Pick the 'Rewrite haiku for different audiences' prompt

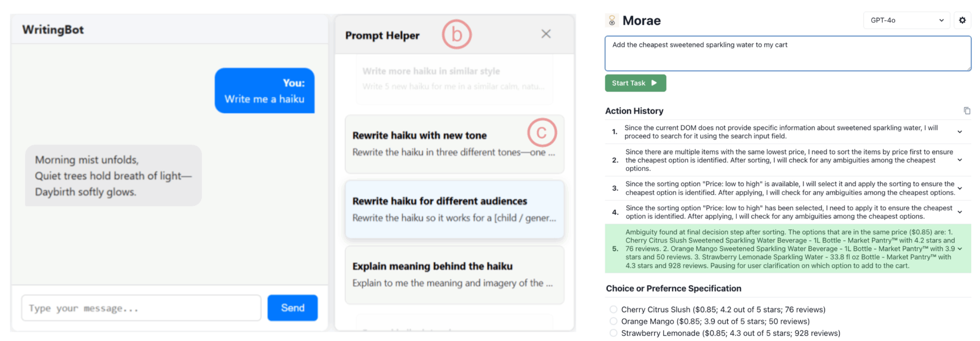tap(454, 210)
